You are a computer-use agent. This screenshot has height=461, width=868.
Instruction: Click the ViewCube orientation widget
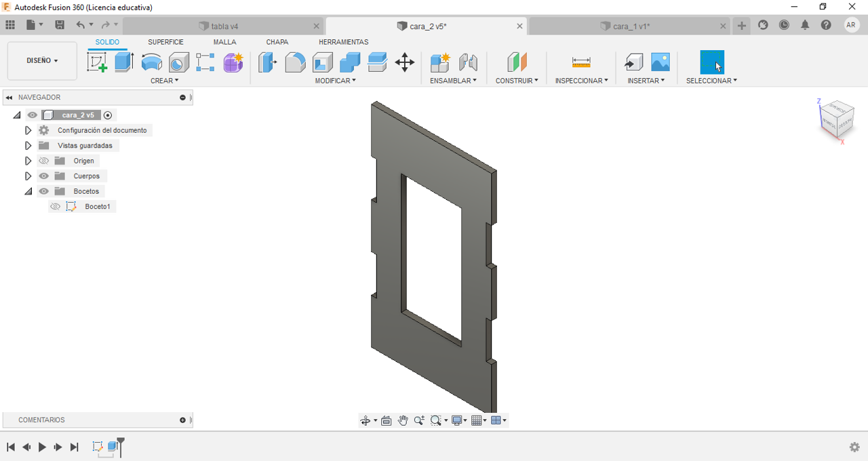(x=837, y=119)
